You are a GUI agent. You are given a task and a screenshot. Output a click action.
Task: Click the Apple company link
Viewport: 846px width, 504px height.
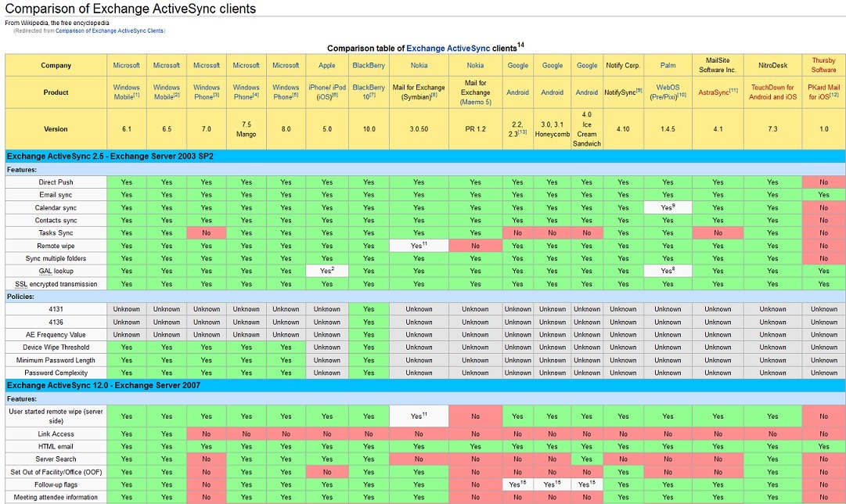click(x=327, y=65)
